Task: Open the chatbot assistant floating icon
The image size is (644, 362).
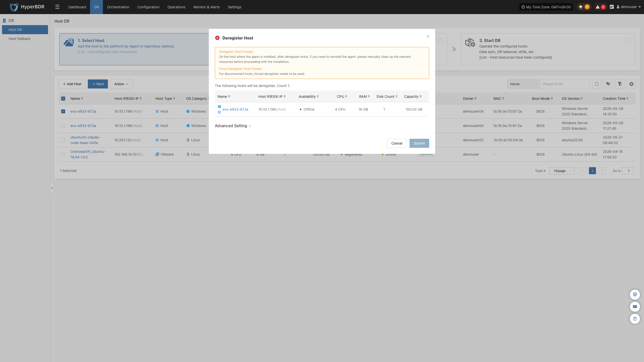Action: (x=635, y=294)
